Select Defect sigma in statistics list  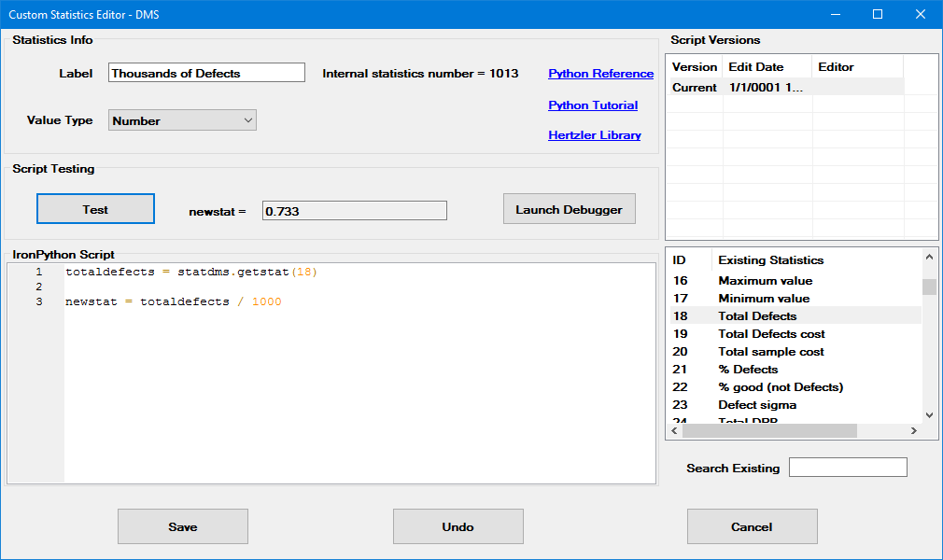(x=756, y=405)
